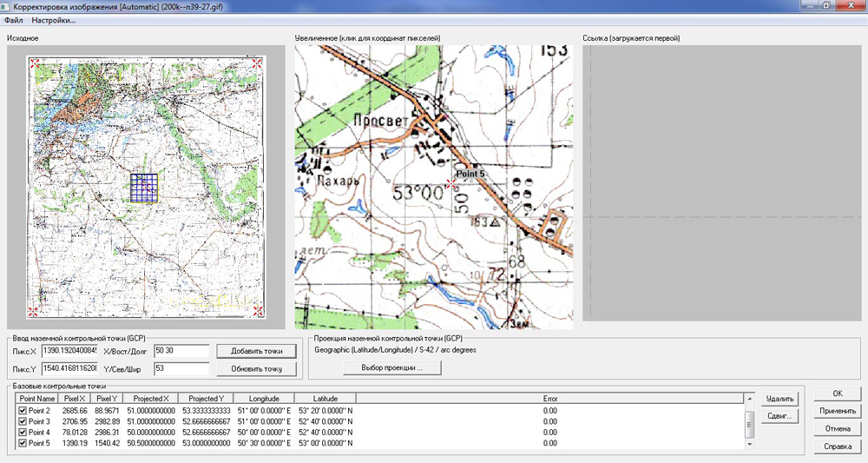
Task: Disable the Point 5 checkbox
Action: [x=23, y=443]
